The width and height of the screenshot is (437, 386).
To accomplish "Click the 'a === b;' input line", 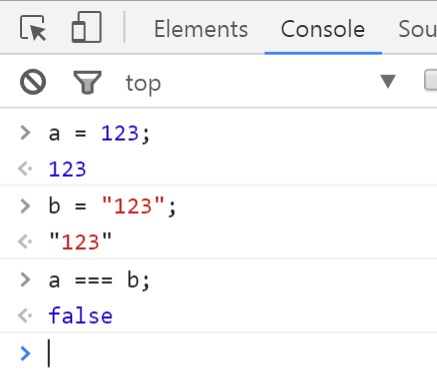I will (99, 280).
